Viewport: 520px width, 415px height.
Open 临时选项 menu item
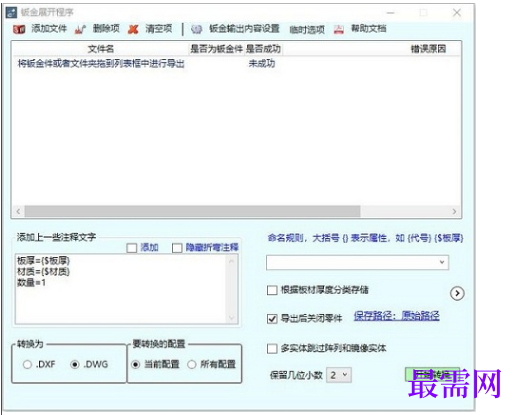[307, 30]
